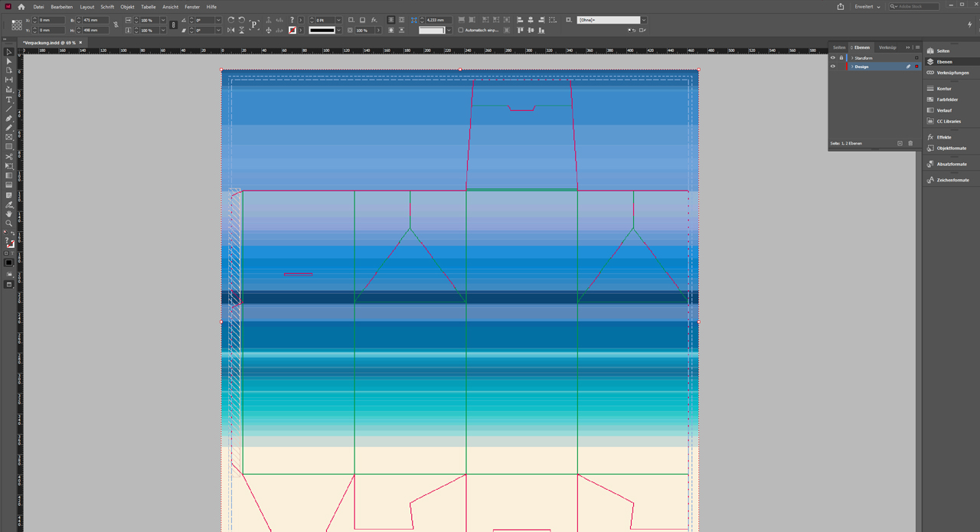The width and height of the screenshot is (980, 532).
Task: Click the fill color swatch in control bar
Action: 292,20
